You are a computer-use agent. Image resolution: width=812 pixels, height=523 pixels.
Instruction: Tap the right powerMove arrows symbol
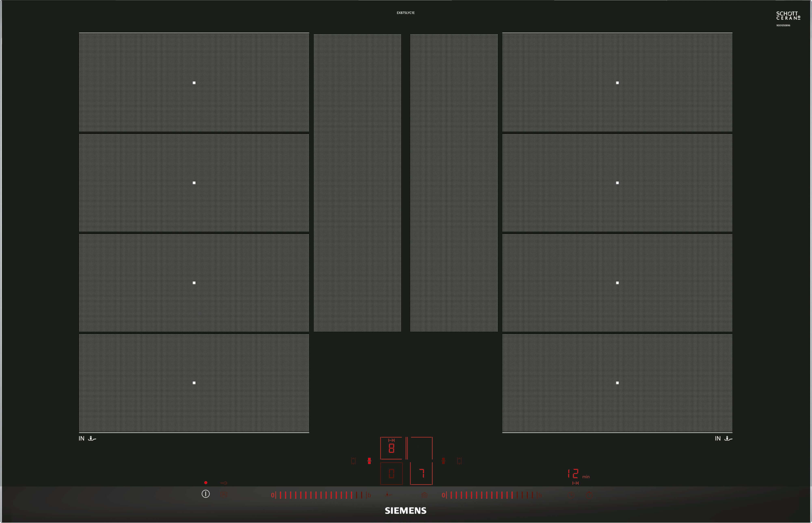459,461
